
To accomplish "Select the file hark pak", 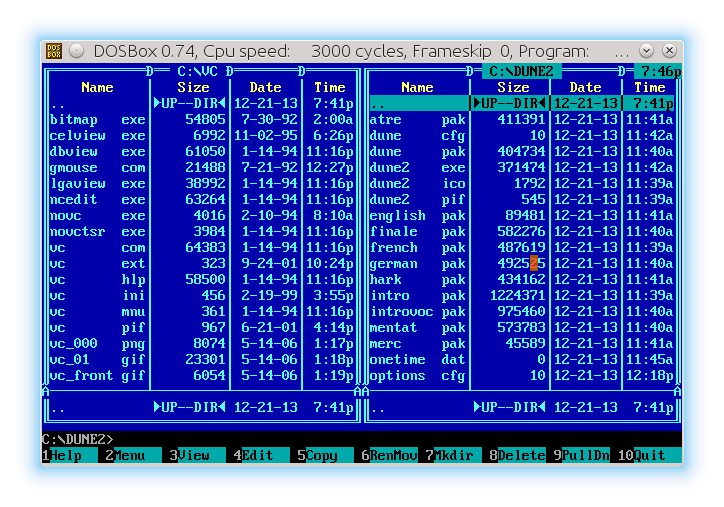I will [522, 279].
